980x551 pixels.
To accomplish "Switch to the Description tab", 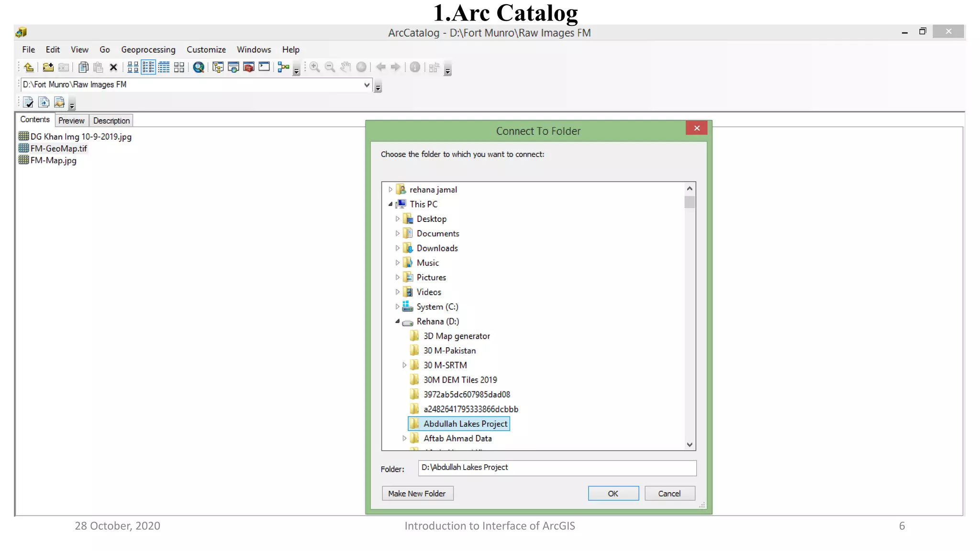I will 111,121.
